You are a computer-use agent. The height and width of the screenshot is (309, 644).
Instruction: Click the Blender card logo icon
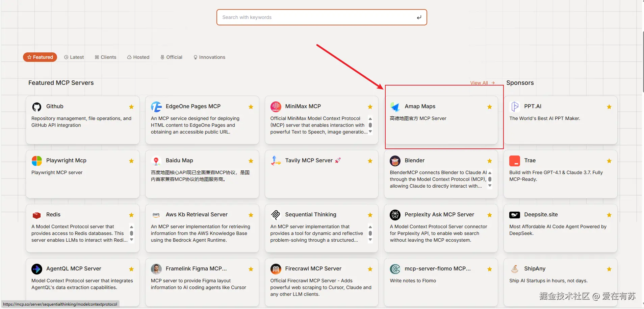pos(395,161)
